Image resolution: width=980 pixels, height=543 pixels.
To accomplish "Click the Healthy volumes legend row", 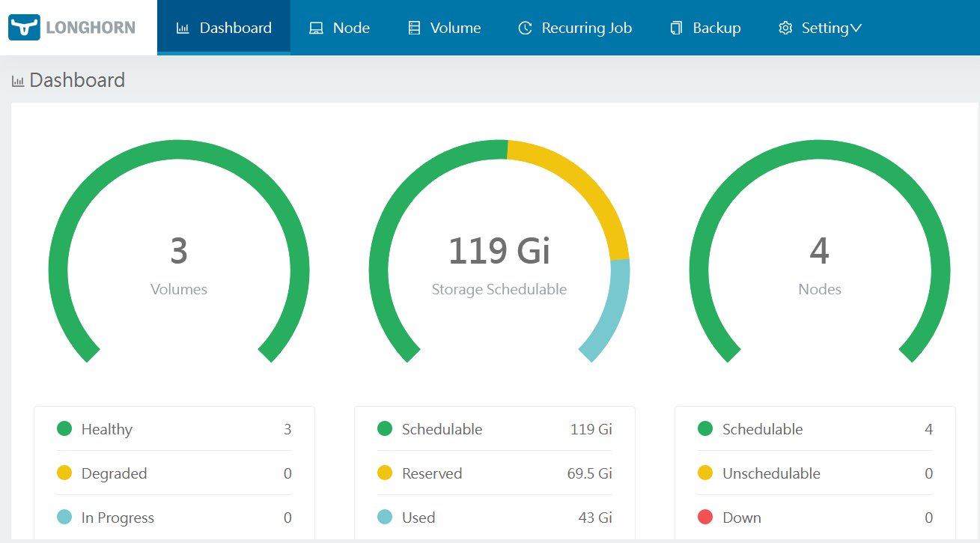I will (174, 429).
